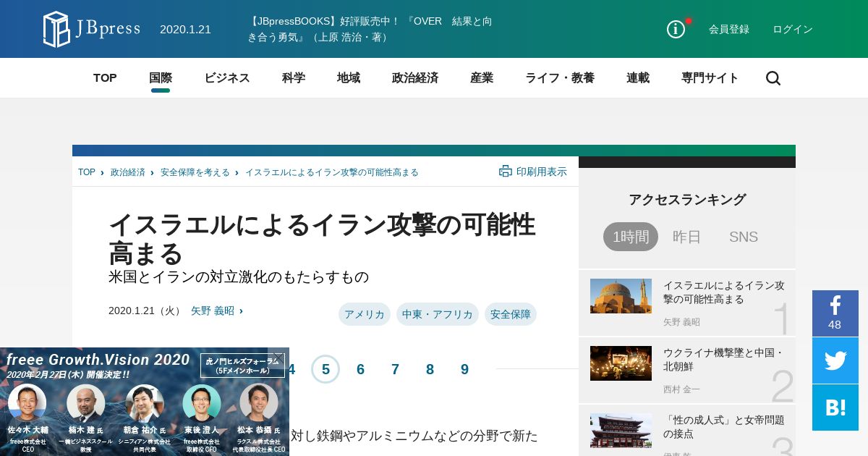Click the アクセスランキング heading
The image size is (868, 456).
coord(687,199)
